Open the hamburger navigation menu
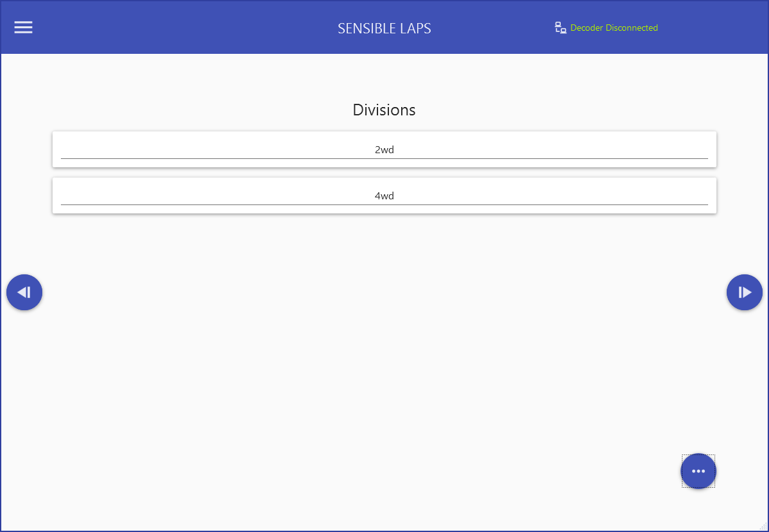 [24, 28]
